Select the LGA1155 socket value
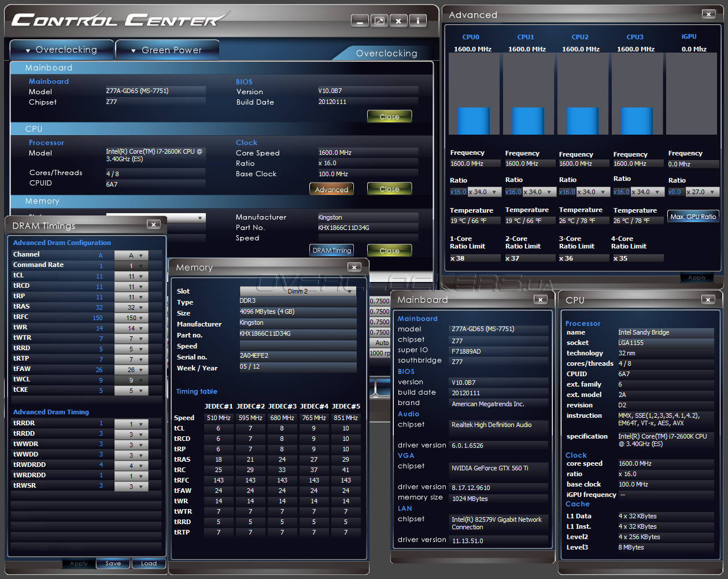Image resolution: width=728 pixels, height=579 pixels. (666, 343)
